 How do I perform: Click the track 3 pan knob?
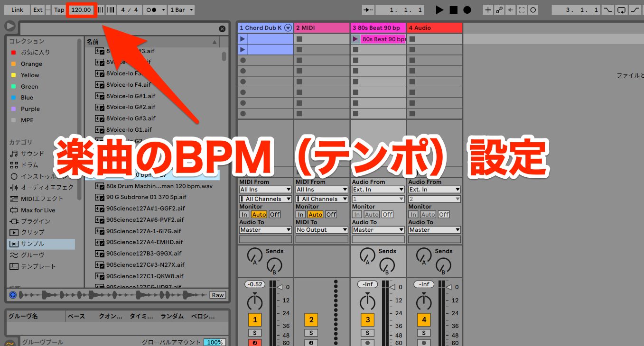367,302
